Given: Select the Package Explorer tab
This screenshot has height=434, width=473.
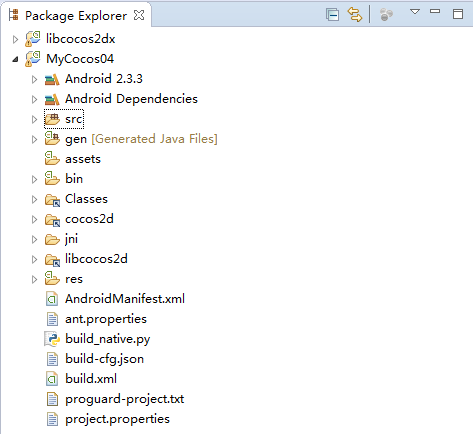Looking at the screenshot, I should click(76, 16).
